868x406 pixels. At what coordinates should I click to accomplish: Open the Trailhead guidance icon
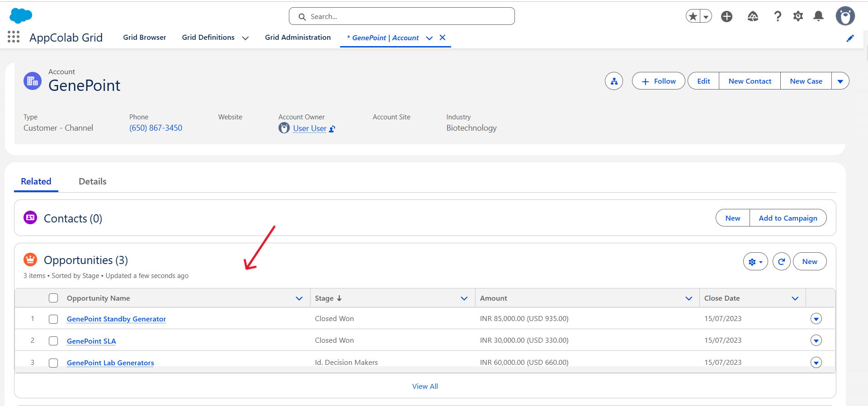point(753,16)
